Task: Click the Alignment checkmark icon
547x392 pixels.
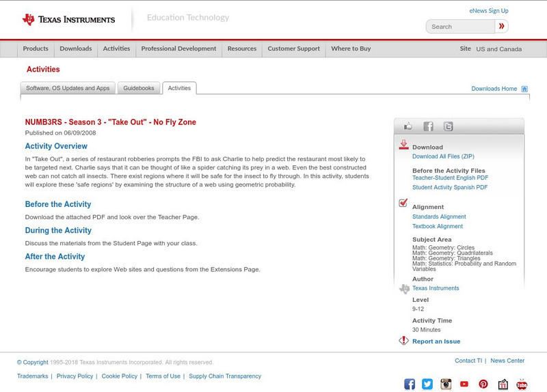Action: pyautogui.click(x=403, y=203)
